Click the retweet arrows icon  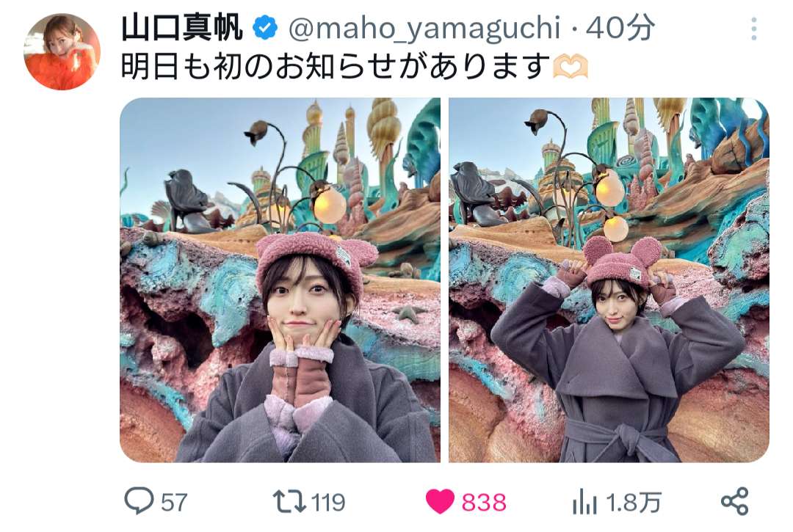[x=289, y=501]
